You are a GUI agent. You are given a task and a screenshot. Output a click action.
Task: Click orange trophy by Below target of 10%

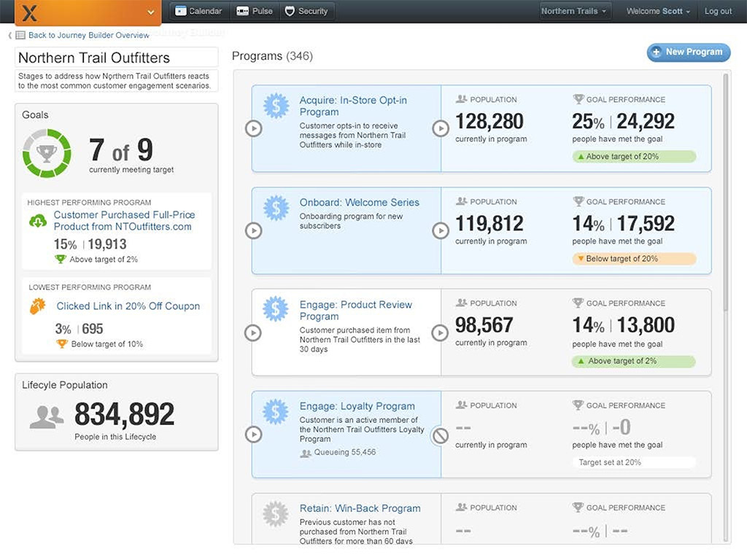coord(62,344)
